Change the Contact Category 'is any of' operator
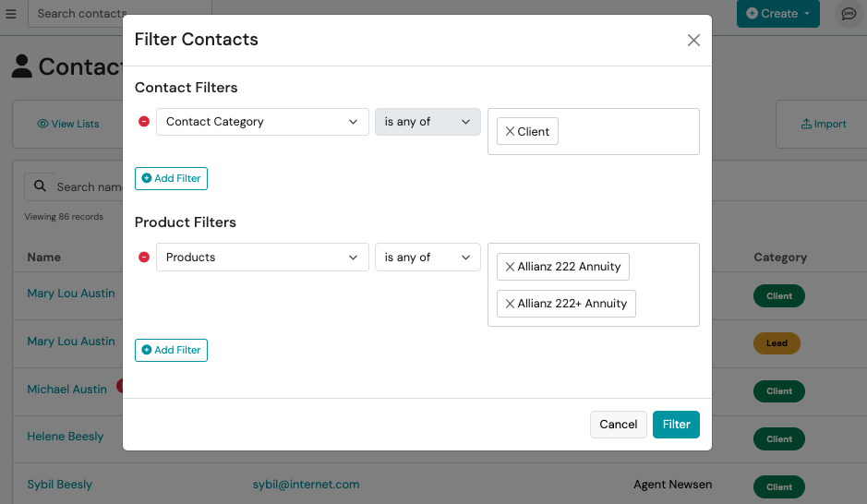 tap(427, 122)
